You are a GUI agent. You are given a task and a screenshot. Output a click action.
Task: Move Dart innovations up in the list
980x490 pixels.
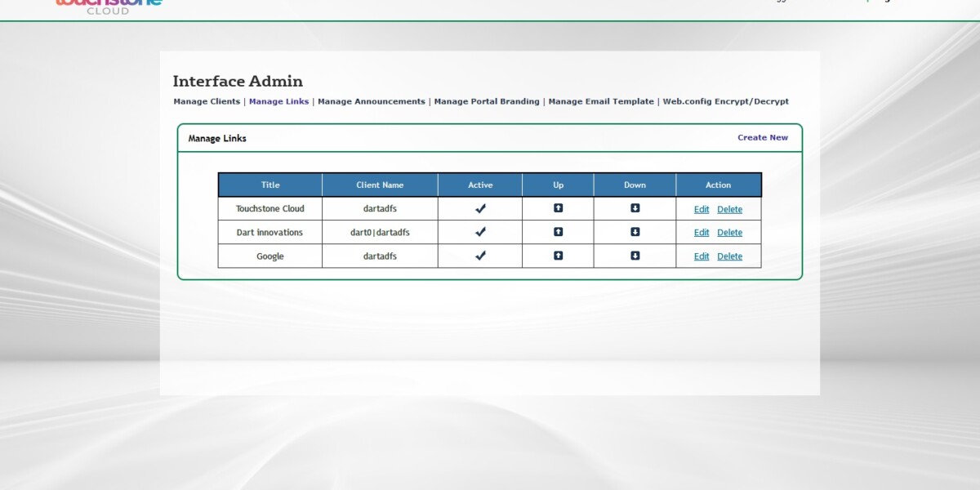[557, 232]
